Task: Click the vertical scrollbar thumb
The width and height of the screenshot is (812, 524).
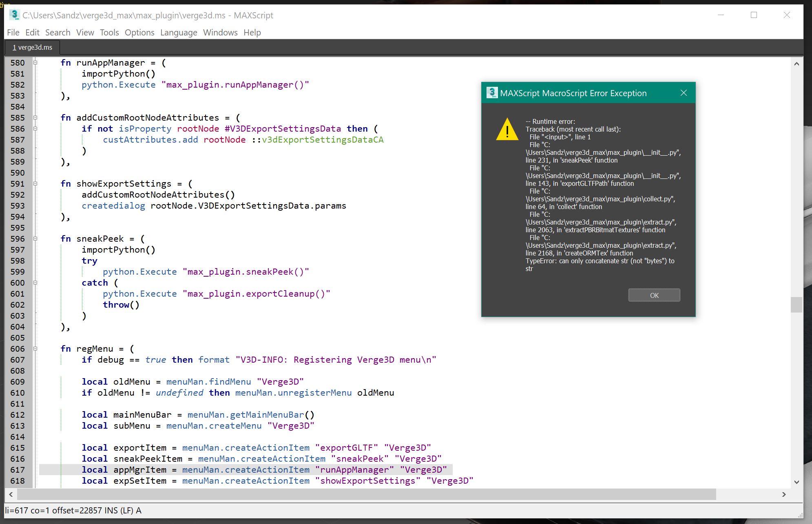Action: coord(797,305)
